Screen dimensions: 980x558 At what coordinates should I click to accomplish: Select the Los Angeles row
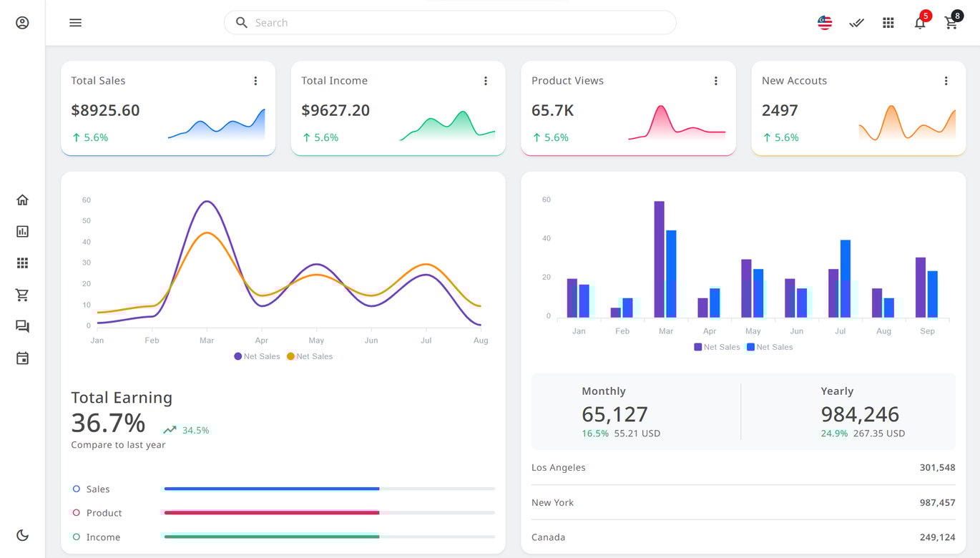pos(743,468)
